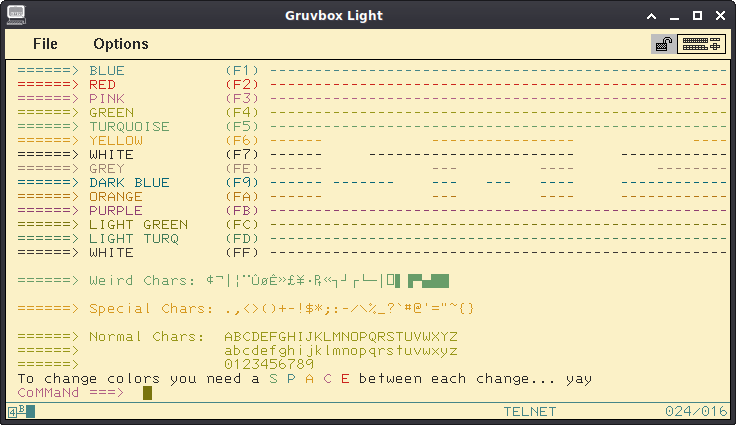Click the (FA) attribute code
This screenshot has height=425, width=736.
click(242, 197)
